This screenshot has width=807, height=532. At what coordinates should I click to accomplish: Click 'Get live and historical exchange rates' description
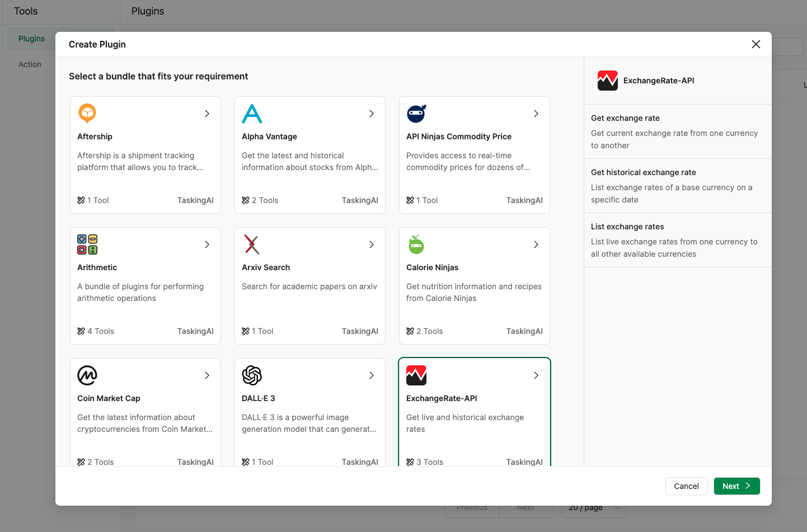coord(465,423)
